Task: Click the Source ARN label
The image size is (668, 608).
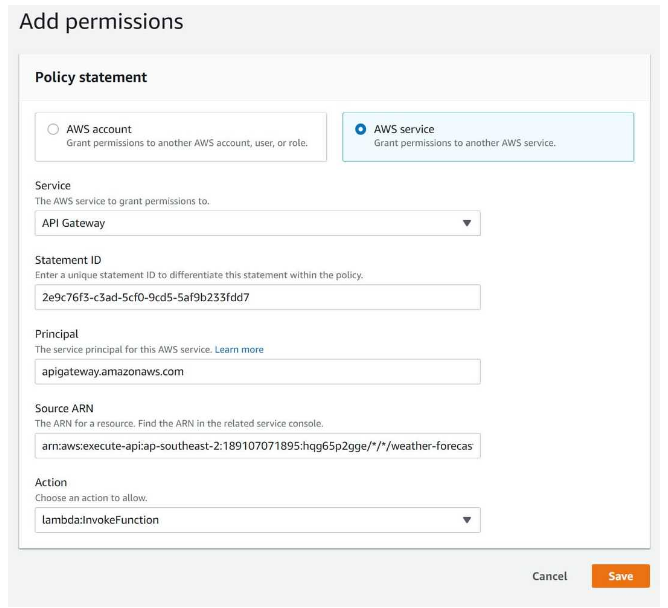Action: tap(66, 408)
